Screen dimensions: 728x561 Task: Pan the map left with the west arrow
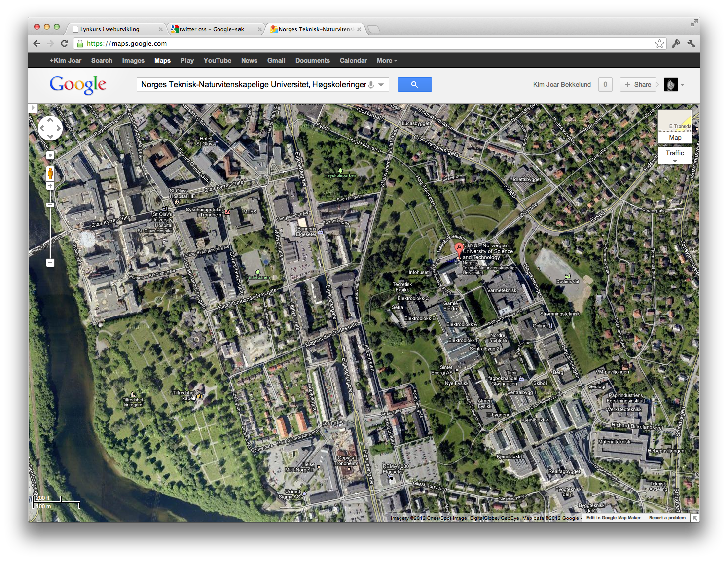click(42, 129)
